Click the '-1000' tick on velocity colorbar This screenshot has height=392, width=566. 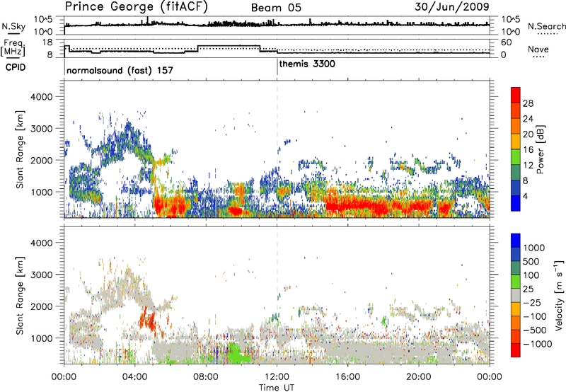pyautogui.click(x=537, y=344)
